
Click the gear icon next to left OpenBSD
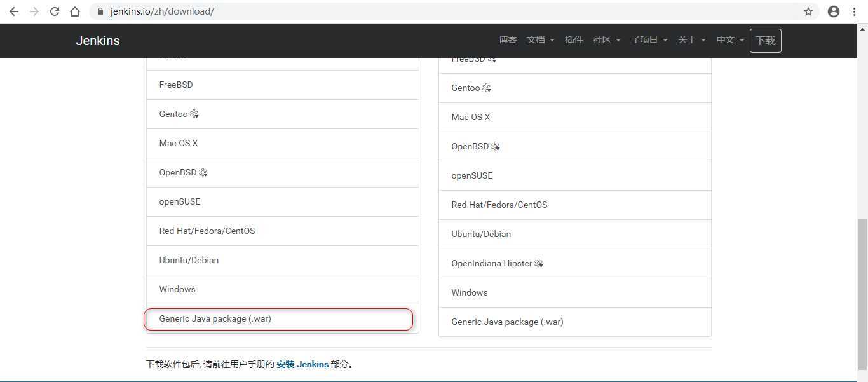(x=203, y=173)
